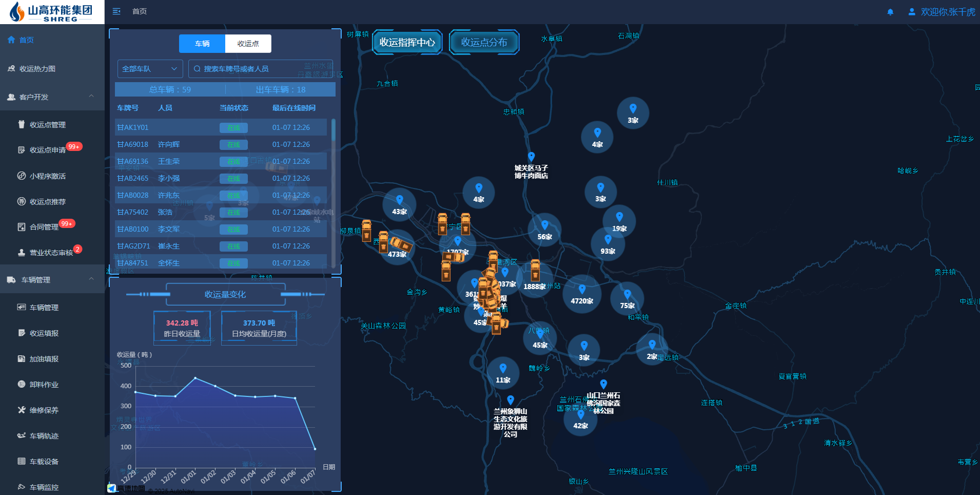This screenshot has height=495, width=980.
Task: Switch to the 车辆 tab
Action: pos(202,44)
